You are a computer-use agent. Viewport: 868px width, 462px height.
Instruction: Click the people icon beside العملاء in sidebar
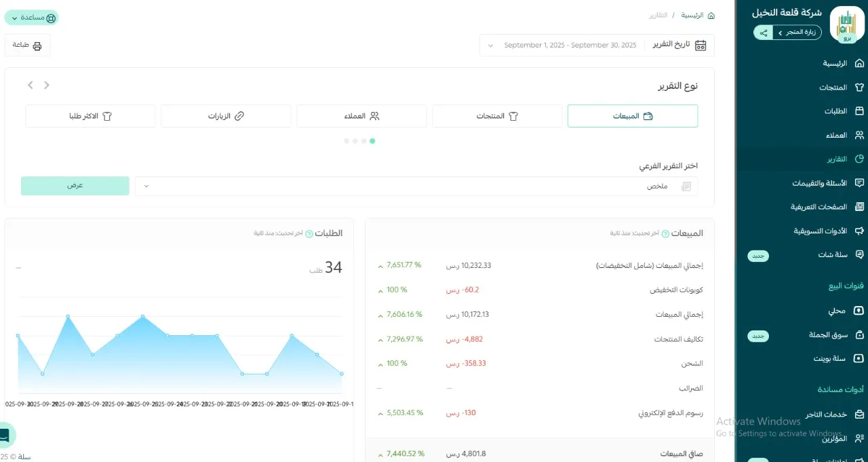tap(859, 135)
